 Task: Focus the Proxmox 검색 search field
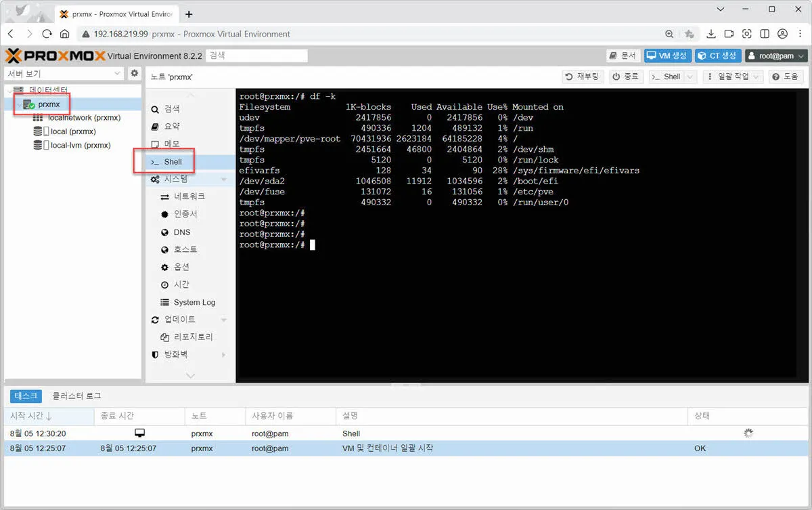coord(256,56)
